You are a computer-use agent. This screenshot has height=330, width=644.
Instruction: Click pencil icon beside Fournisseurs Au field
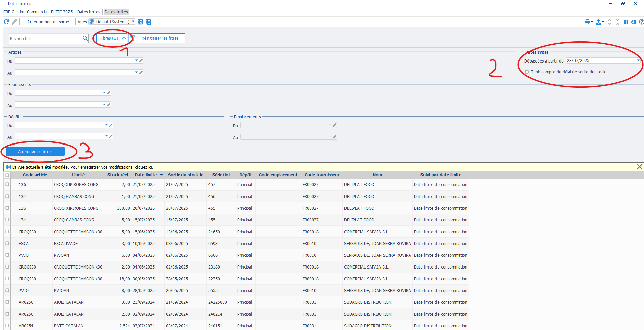point(109,105)
